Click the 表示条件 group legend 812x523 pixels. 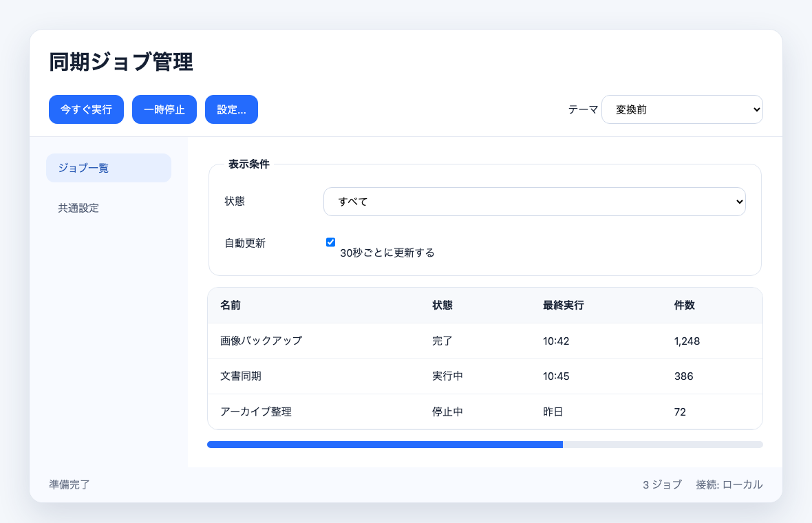pyautogui.click(x=248, y=164)
